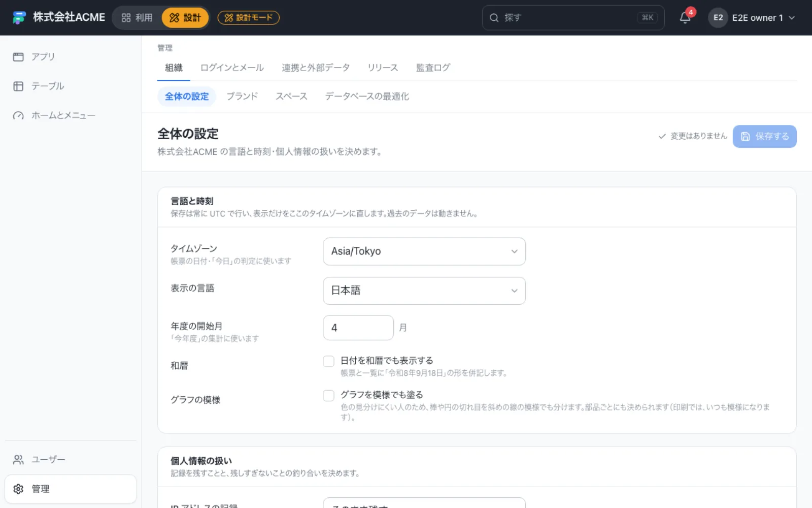The height and width of the screenshot is (508, 812).
Task: Open the リリース tab
Action: pos(383,68)
